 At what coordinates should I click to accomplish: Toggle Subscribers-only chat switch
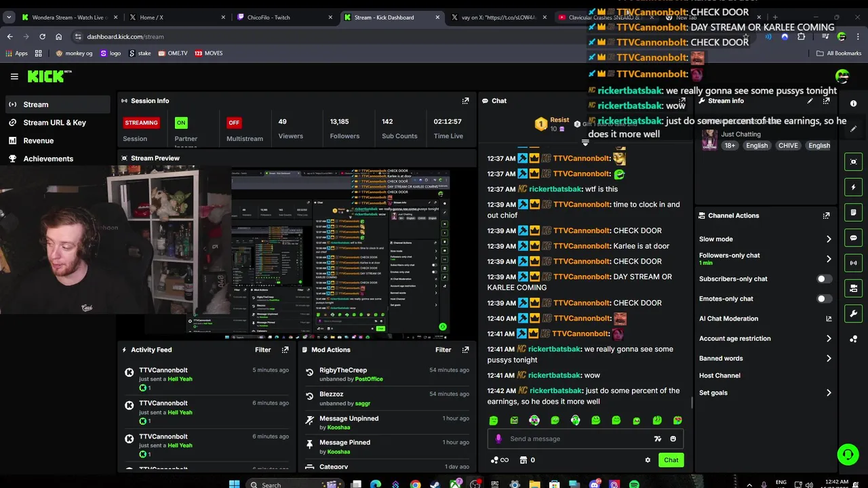(824, 279)
